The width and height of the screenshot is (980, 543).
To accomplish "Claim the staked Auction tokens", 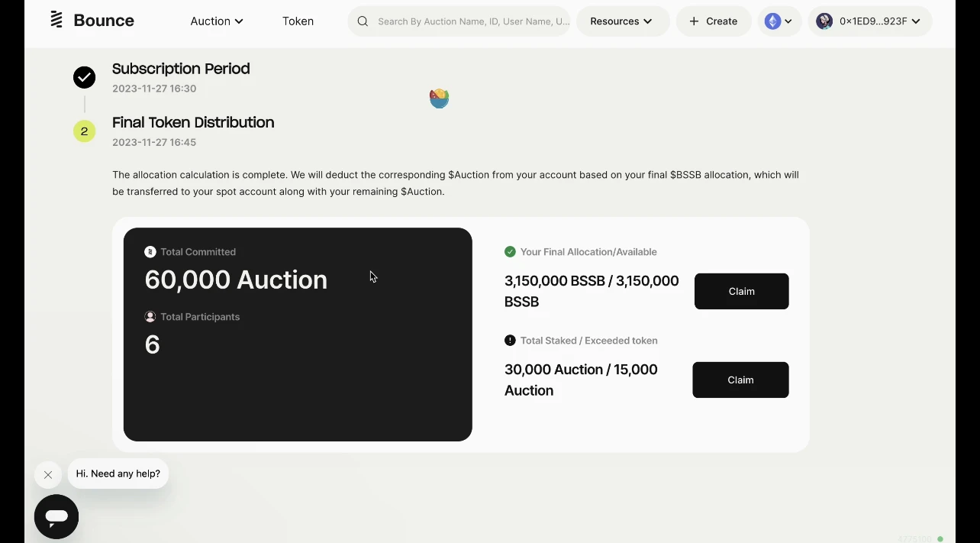I will [x=740, y=380].
